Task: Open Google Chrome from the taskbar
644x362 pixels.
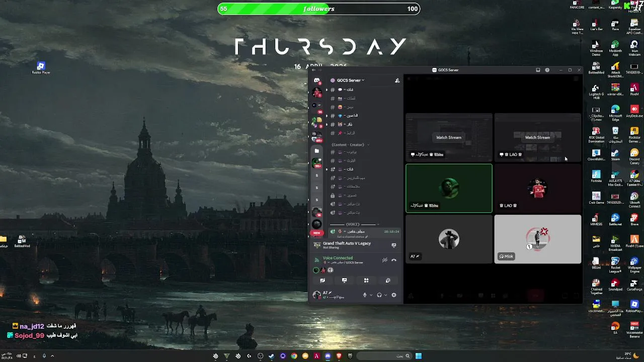Action: click(294, 356)
